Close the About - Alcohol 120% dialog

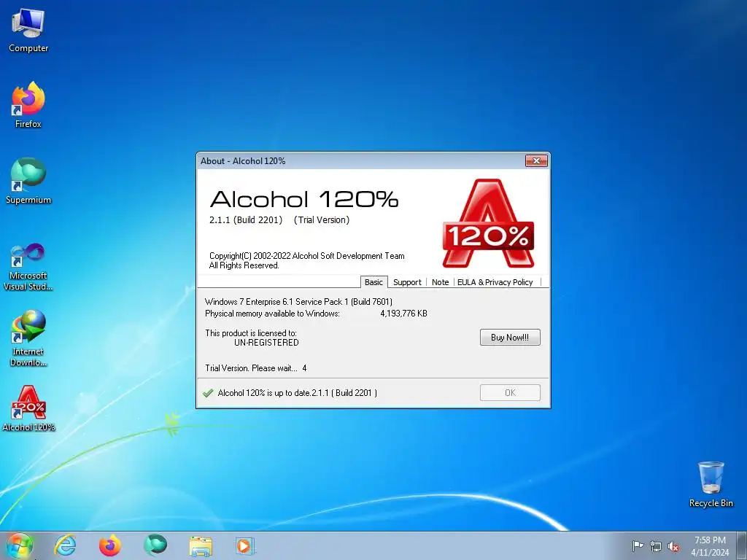(x=536, y=161)
